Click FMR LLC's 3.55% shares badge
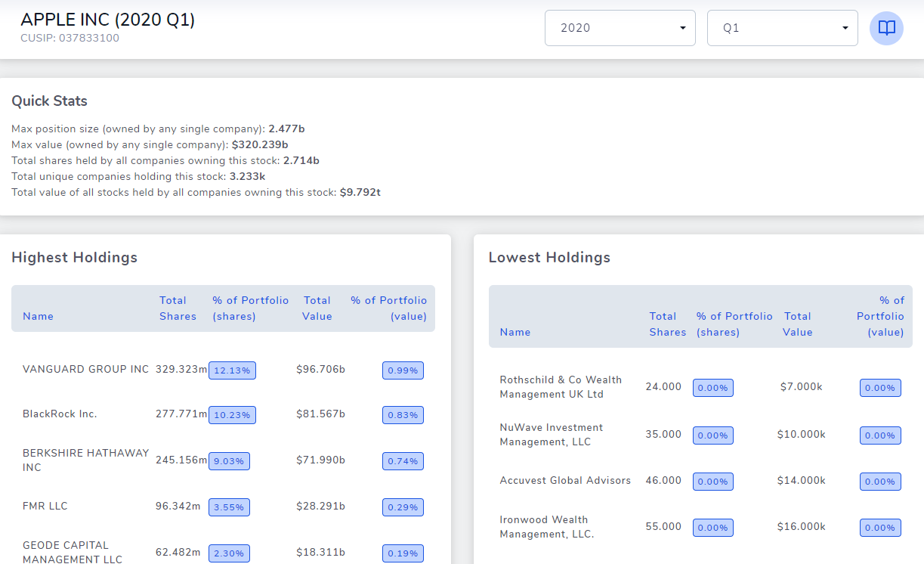 (x=229, y=507)
